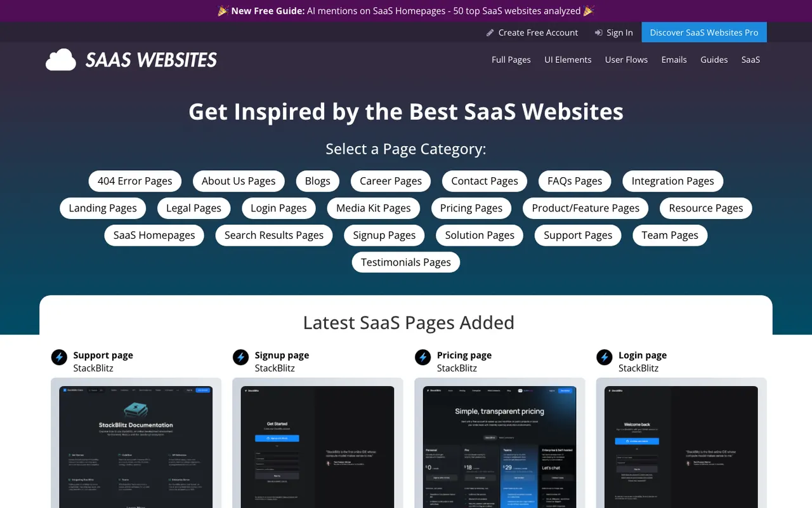This screenshot has width=812, height=508.
Task: Click the cloud logo icon
Action: pyautogui.click(x=61, y=60)
